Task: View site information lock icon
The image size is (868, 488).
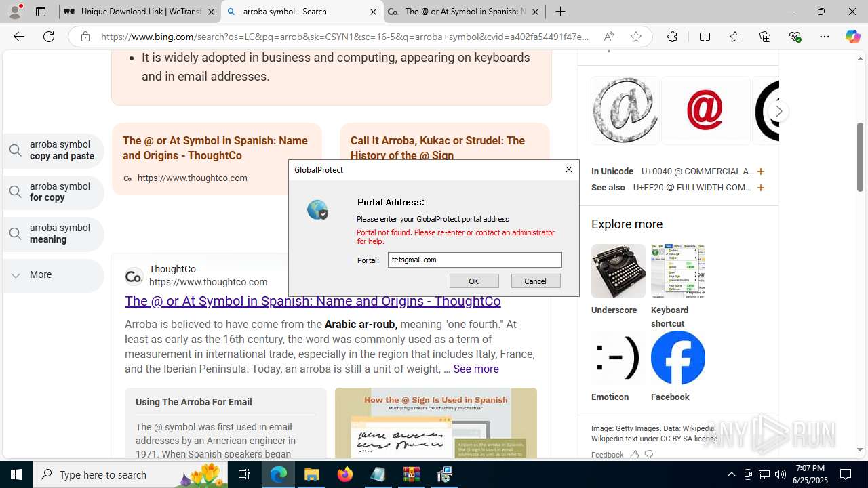Action: point(85,37)
